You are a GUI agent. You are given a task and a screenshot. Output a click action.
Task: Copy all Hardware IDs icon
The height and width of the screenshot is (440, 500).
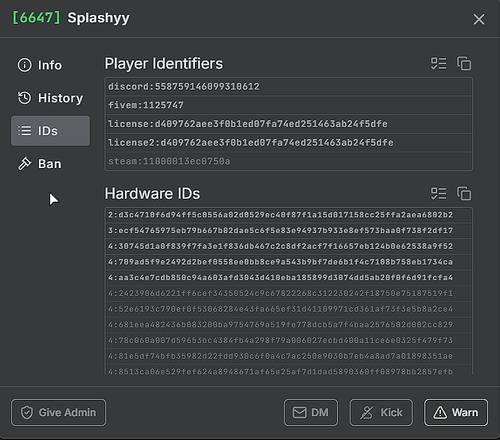(x=464, y=194)
